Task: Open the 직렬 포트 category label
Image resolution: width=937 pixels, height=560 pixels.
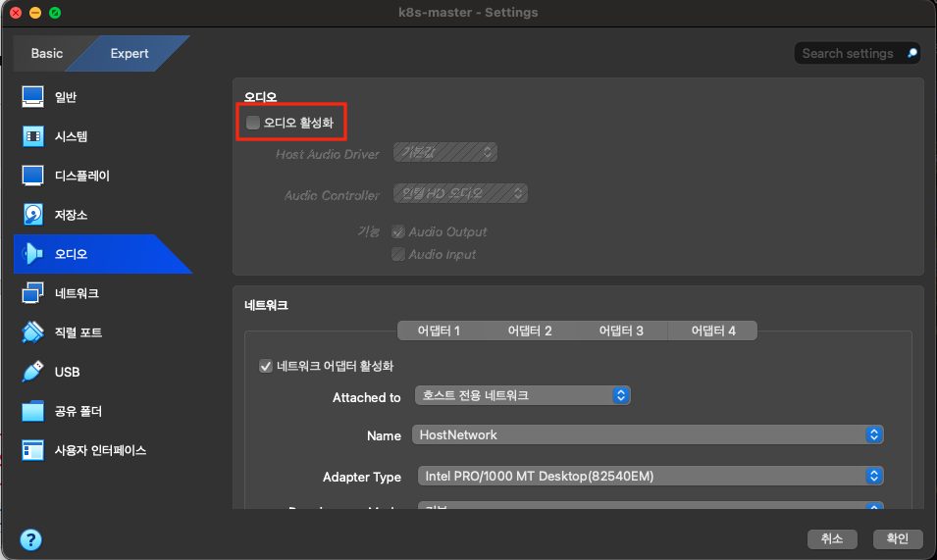Action: pyautogui.click(x=78, y=332)
